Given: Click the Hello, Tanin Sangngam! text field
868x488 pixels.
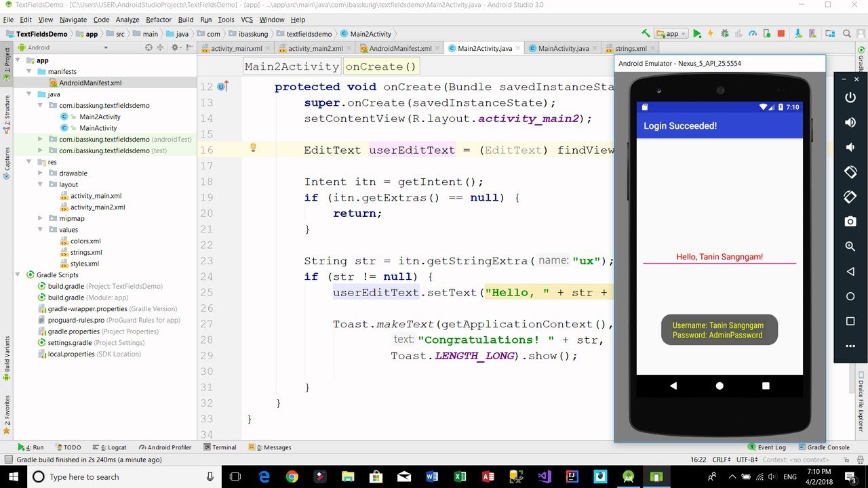Looking at the screenshot, I should [719, 257].
